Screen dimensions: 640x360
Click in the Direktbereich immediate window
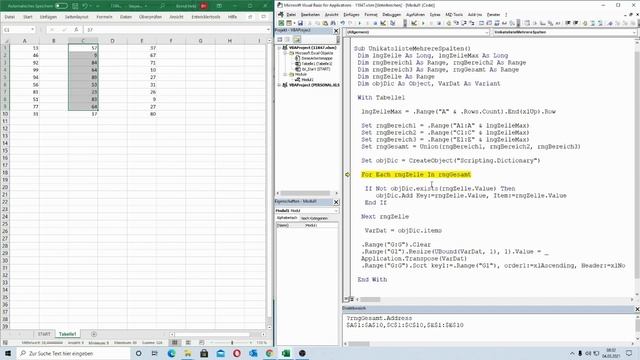pyautogui.click(x=488, y=327)
